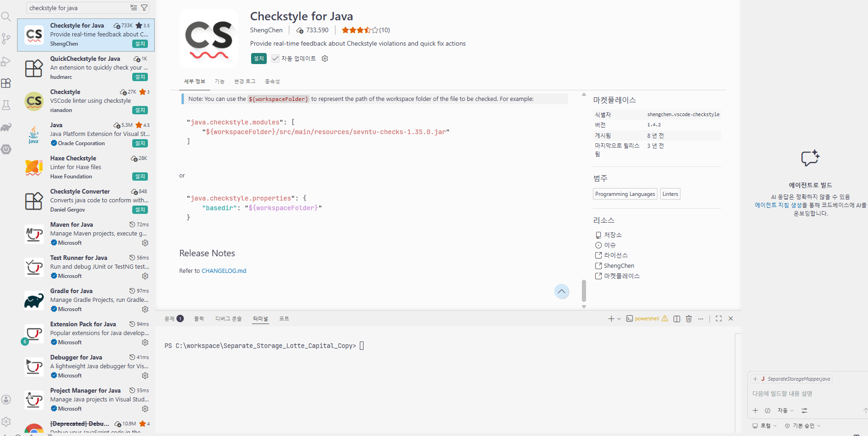Viewport: 868px width, 436px height.
Task: Open terminal panel more actions menu
Action: (701, 319)
